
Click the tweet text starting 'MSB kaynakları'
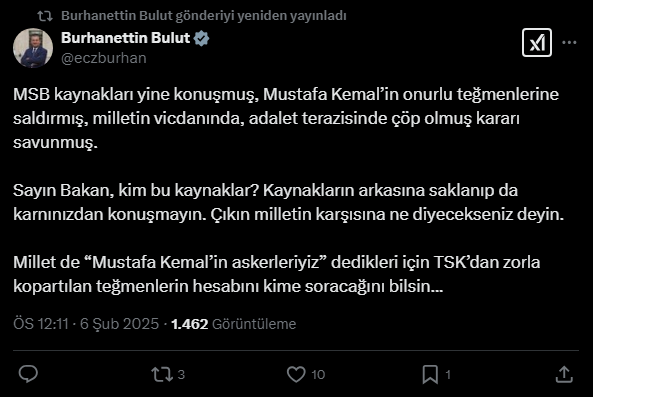point(289,190)
